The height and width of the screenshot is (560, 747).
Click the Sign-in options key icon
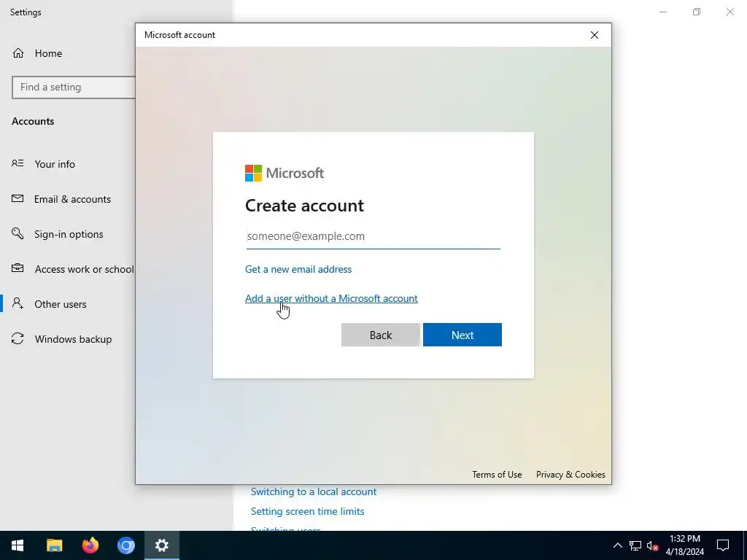18,233
